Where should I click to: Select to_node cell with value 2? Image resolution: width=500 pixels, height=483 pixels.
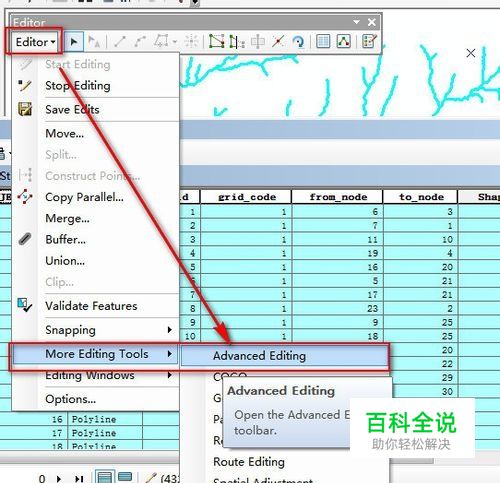click(421, 309)
